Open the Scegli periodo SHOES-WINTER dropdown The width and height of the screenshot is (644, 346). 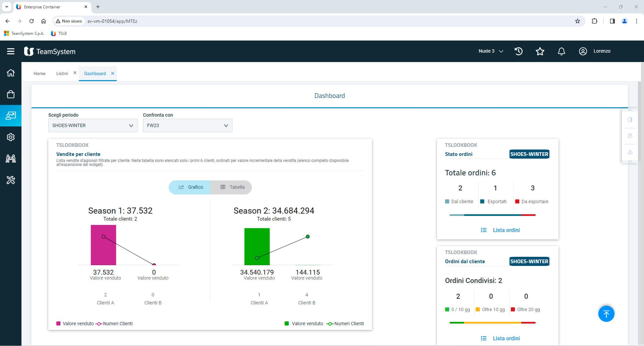(93, 125)
